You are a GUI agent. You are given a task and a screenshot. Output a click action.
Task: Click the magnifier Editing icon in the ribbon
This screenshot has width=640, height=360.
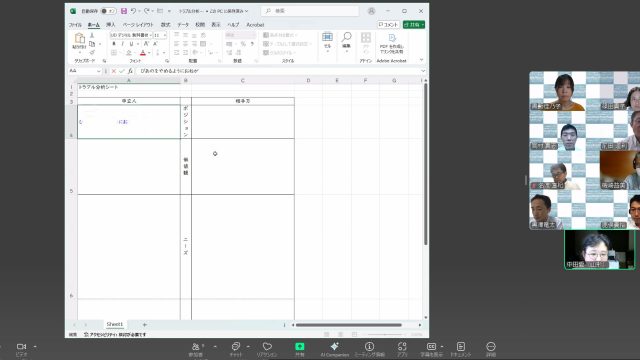pos(347,37)
